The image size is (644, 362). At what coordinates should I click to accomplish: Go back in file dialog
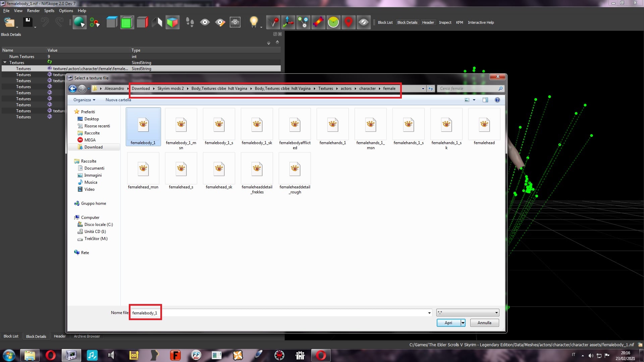coord(72,88)
